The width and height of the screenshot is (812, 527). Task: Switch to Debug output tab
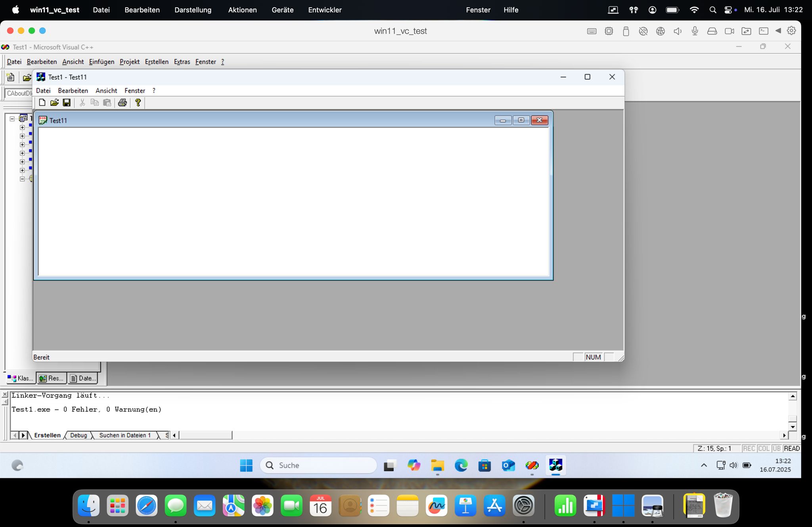point(79,435)
